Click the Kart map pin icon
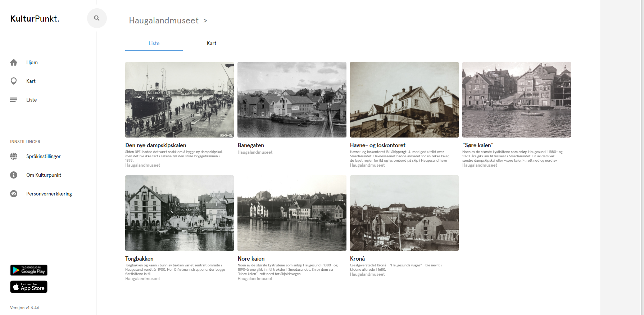Screen dimensions: 644x315 [x=14, y=81]
